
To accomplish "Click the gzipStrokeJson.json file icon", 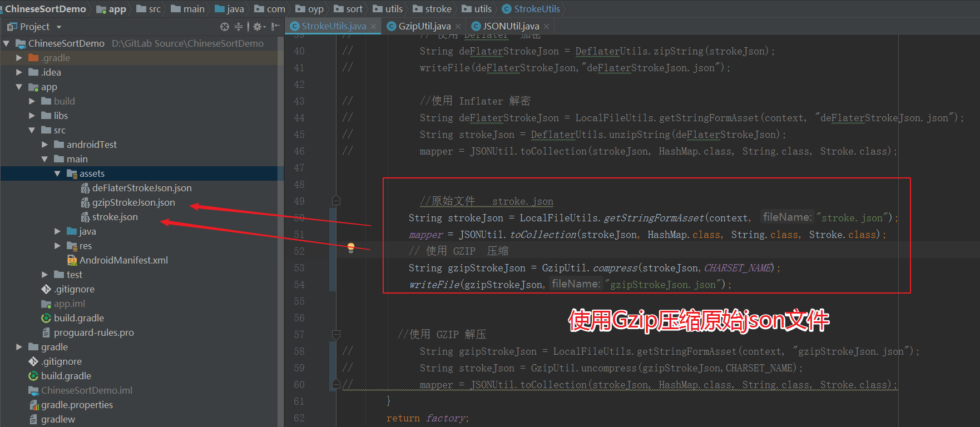I will pyautogui.click(x=85, y=203).
